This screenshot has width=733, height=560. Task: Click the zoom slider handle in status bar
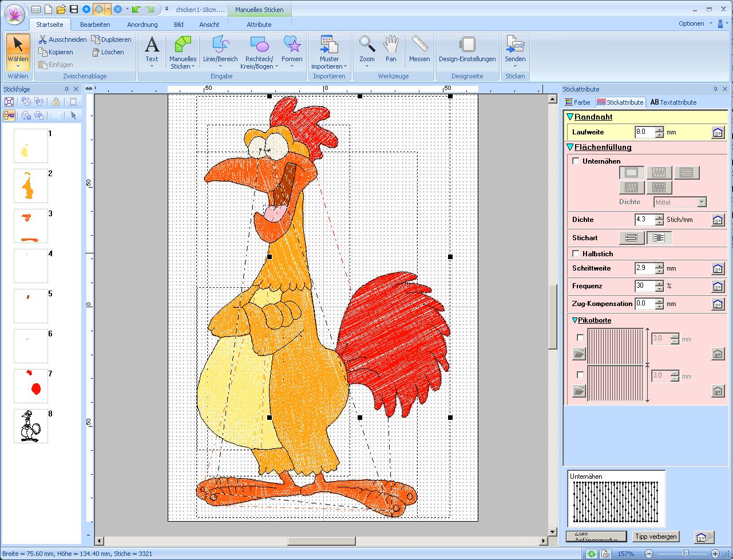coord(686,554)
